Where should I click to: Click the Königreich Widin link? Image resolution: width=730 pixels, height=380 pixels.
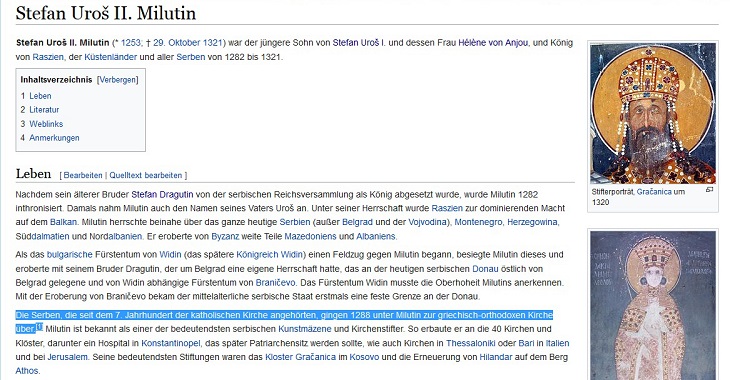[x=270, y=255]
